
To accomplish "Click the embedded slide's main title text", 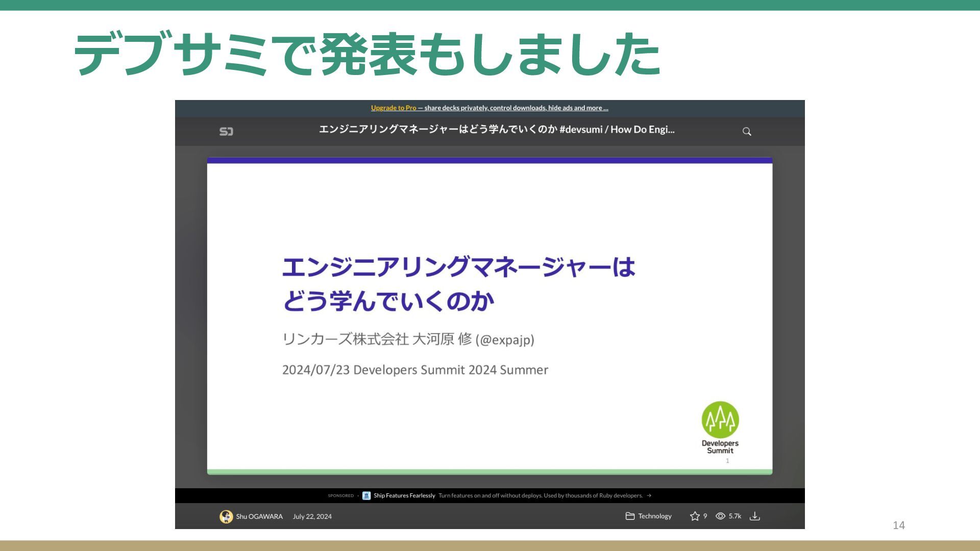I will (458, 283).
